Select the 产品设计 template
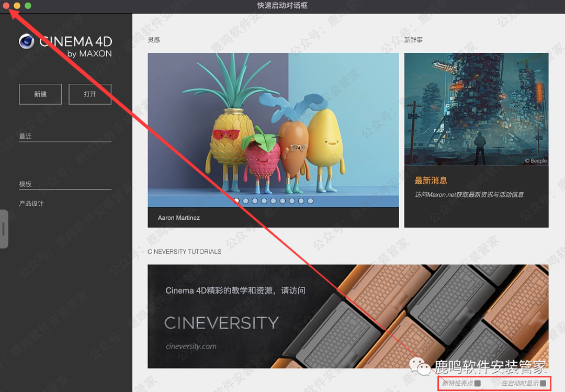This screenshot has height=392, width=565. coord(31,204)
